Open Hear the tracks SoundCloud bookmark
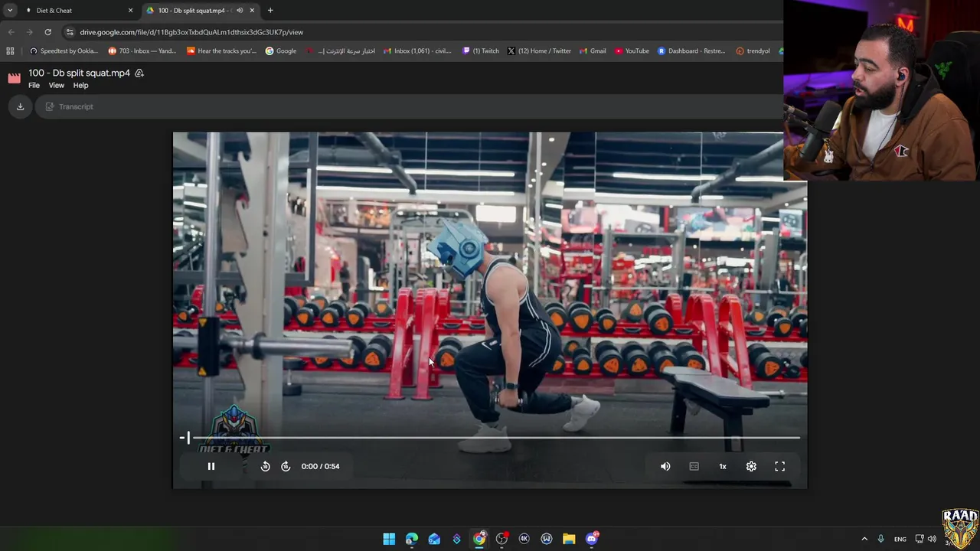 [x=221, y=51]
